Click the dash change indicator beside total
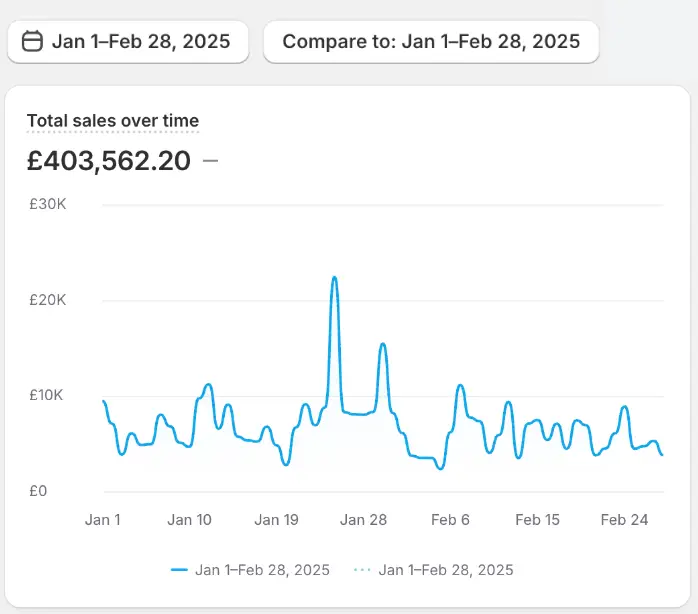 pyautogui.click(x=210, y=160)
